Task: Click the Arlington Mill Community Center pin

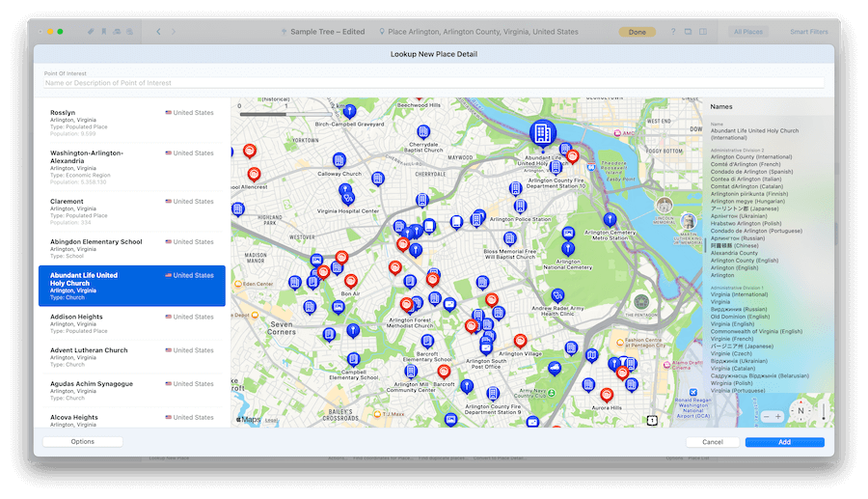Action: click(410, 371)
